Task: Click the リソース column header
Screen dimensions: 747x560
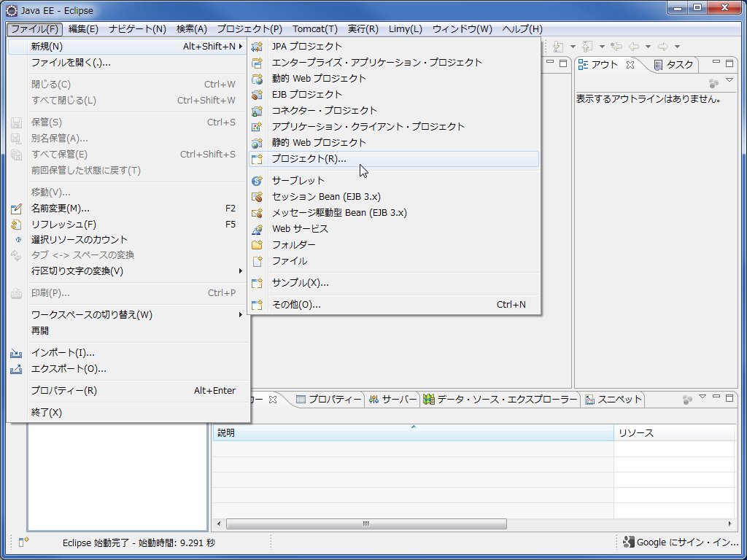Action: pyautogui.click(x=674, y=433)
